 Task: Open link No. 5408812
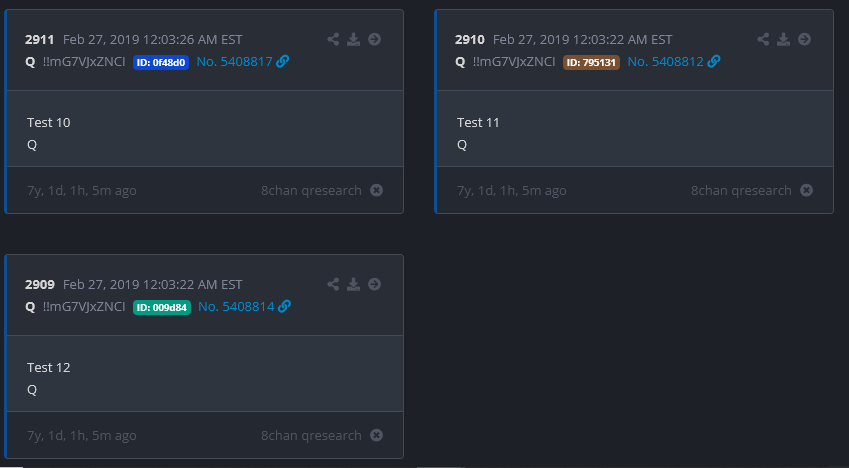click(665, 61)
